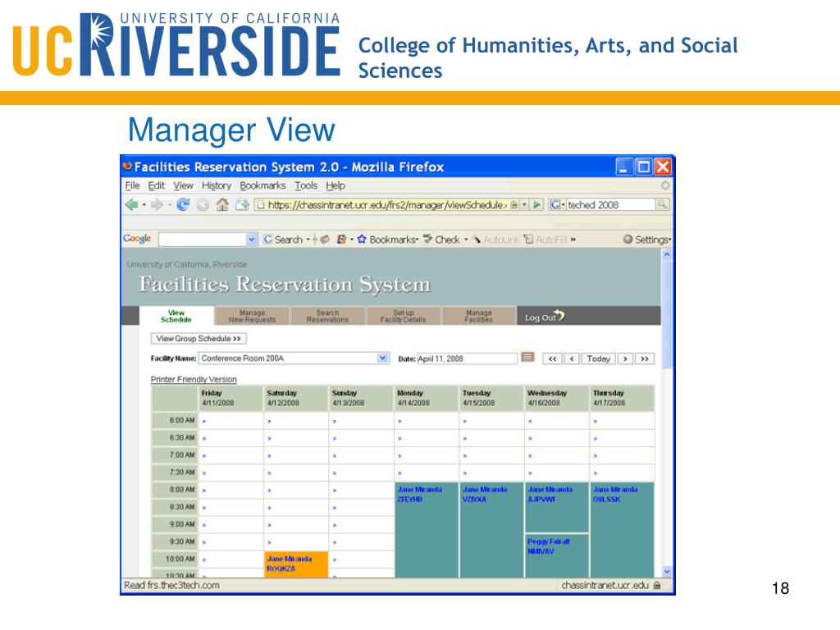Image resolution: width=840 pixels, height=630 pixels.
Task: Go to the Home page icon
Action: 222,204
